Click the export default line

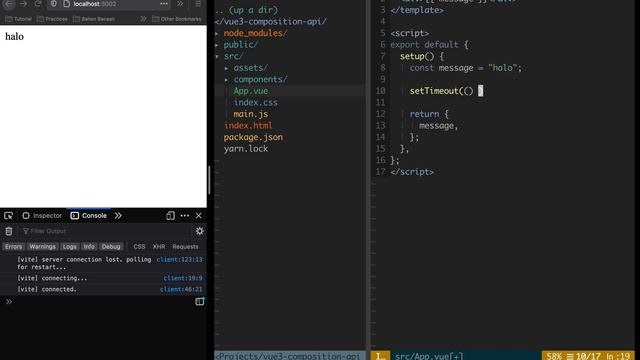(x=429, y=44)
